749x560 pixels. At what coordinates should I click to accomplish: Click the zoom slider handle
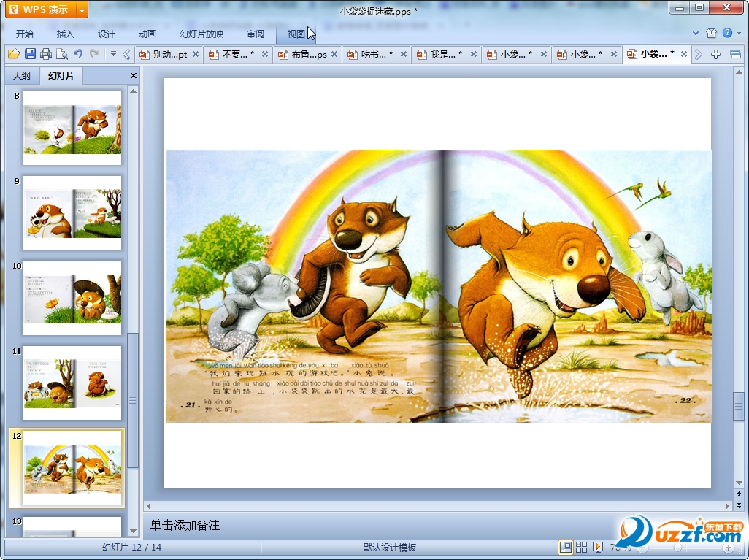[677, 548]
